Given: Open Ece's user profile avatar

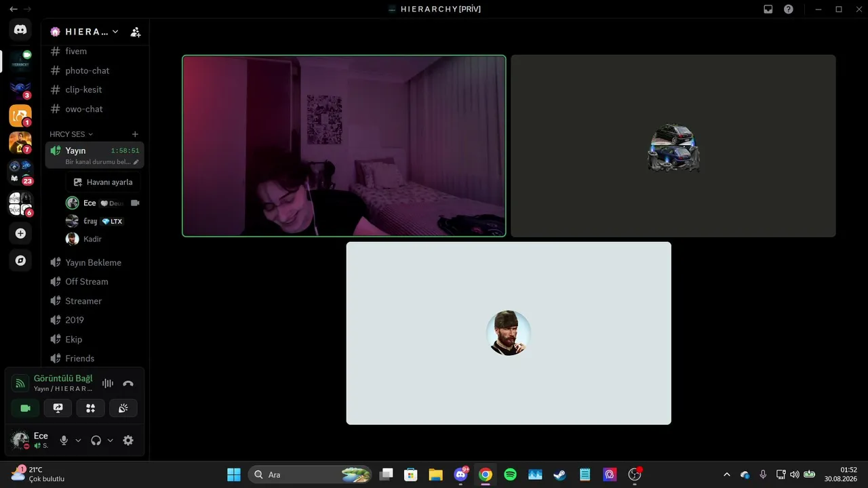Looking at the screenshot, I should tap(20, 441).
